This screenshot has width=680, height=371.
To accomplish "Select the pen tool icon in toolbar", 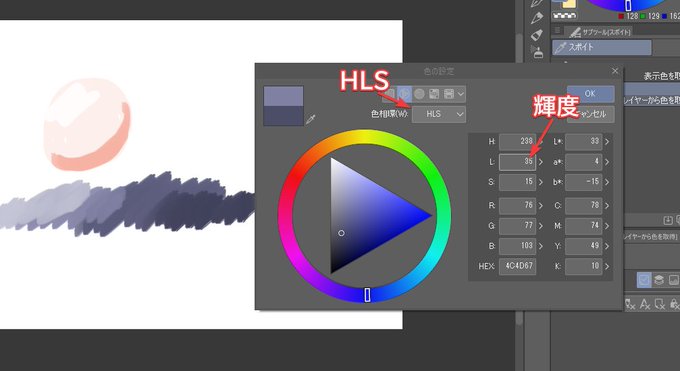I will (537, 18).
